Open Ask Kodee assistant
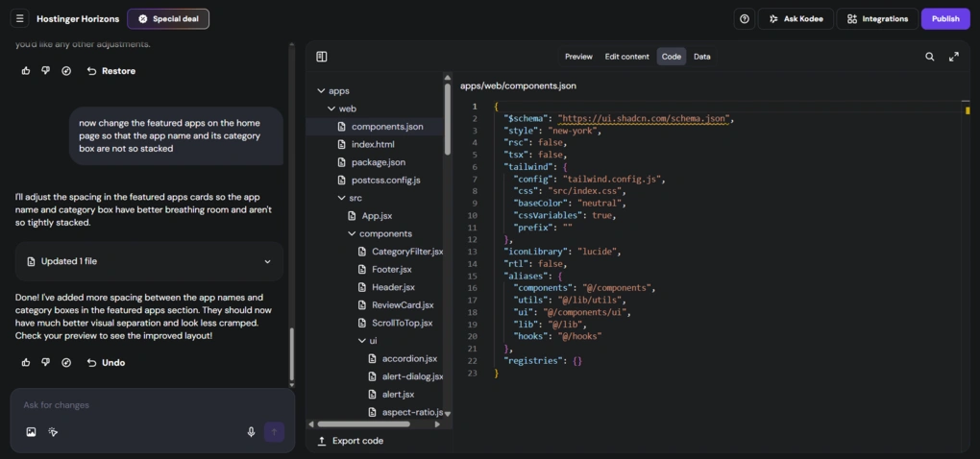The width and height of the screenshot is (980, 459). pos(796,19)
